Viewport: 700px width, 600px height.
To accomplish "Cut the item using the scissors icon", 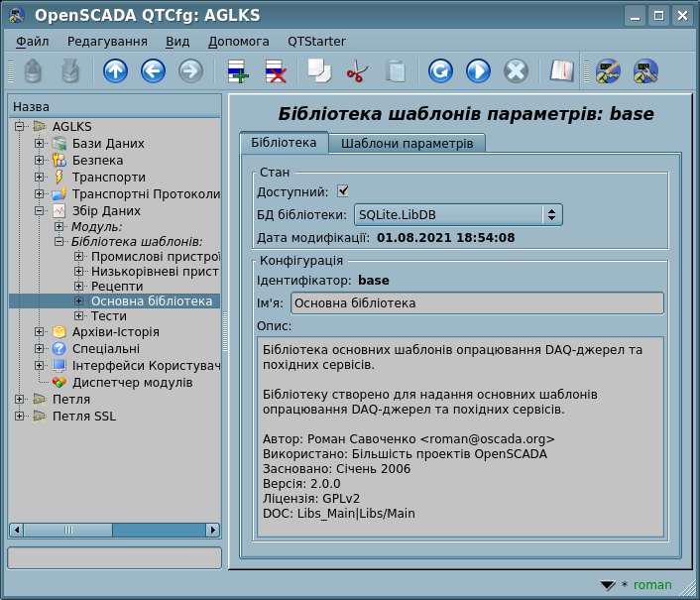I will (x=357, y=71).
